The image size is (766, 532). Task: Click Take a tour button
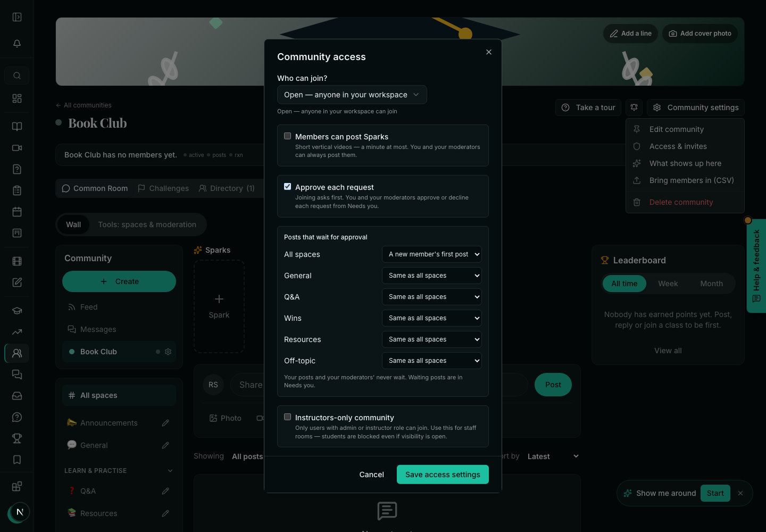tap(589, 107)
